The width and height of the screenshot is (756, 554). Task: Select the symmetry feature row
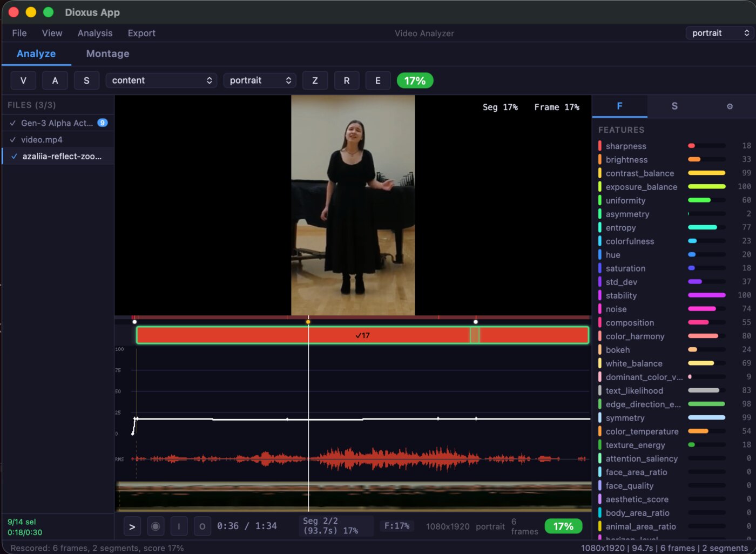[674, 417]
